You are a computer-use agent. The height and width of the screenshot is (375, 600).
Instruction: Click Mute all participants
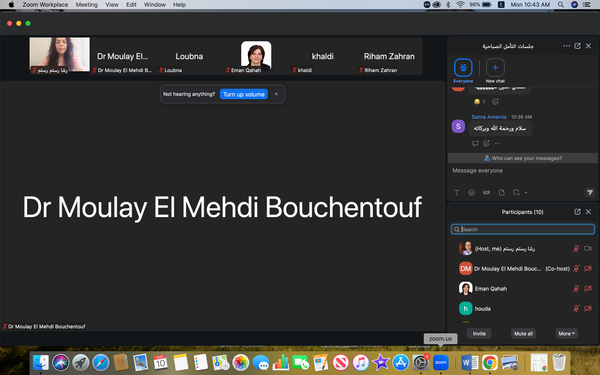pyautogui.click(x=523, y=334)
